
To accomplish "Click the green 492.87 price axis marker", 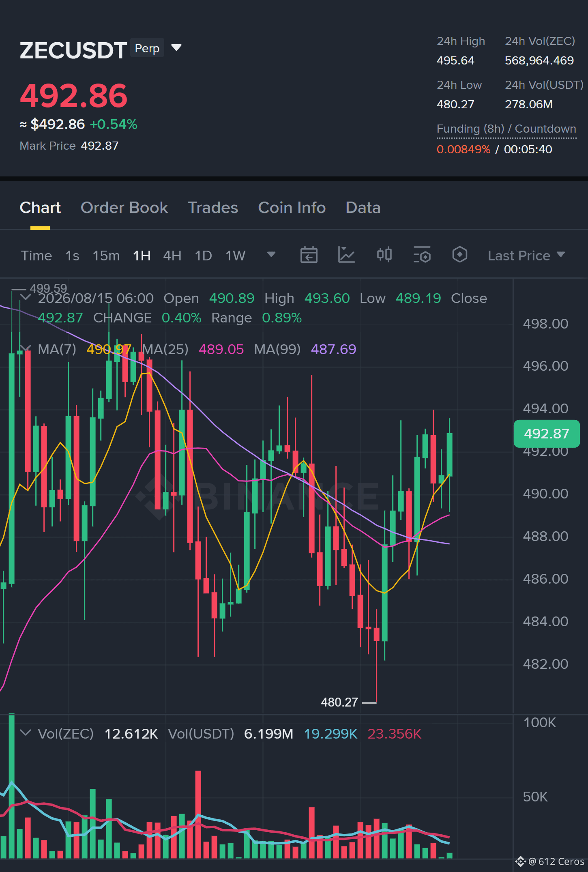I will click(546, 434).
